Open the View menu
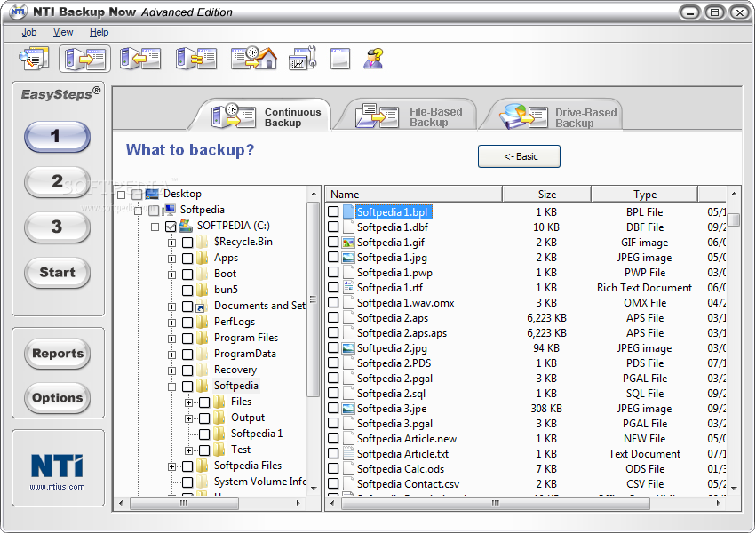 (x=63, y=32)
